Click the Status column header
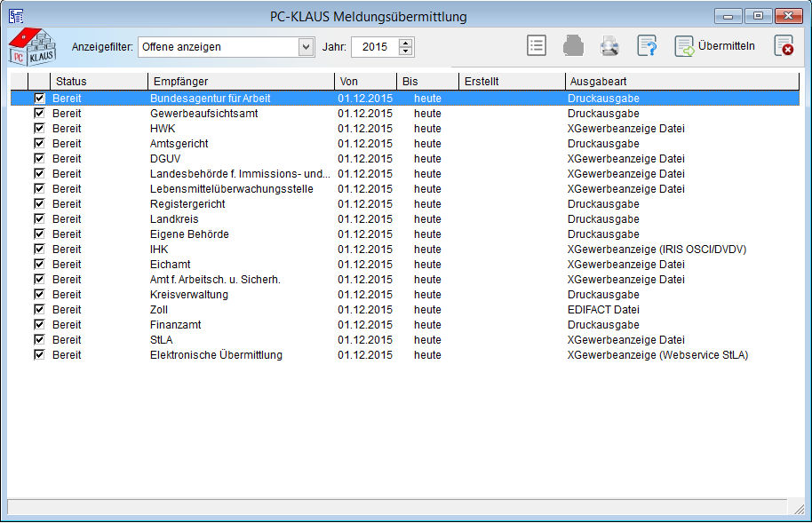812x523 pixels. [98, 82]
